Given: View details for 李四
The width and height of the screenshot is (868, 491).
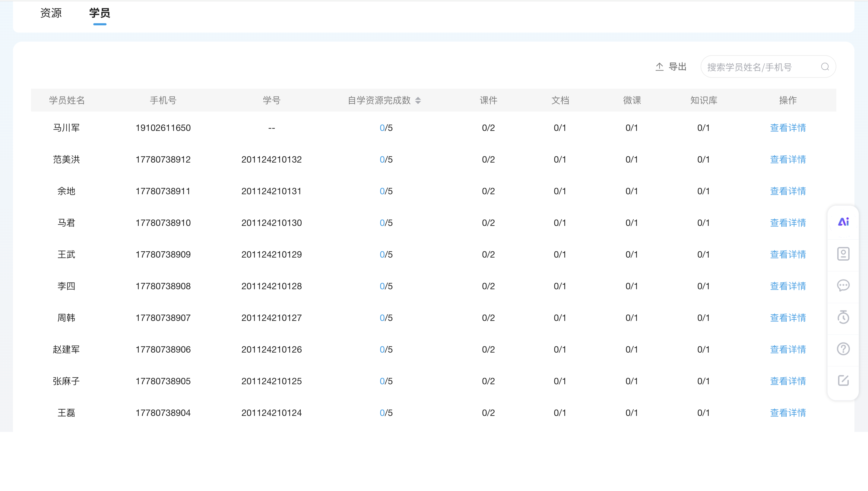Looking at the screenshot, I should pyautogui.click(x=788, y=286).
